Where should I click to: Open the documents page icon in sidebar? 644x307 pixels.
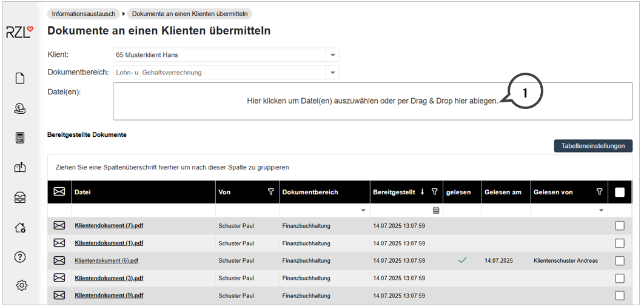(x=20, y=78)
